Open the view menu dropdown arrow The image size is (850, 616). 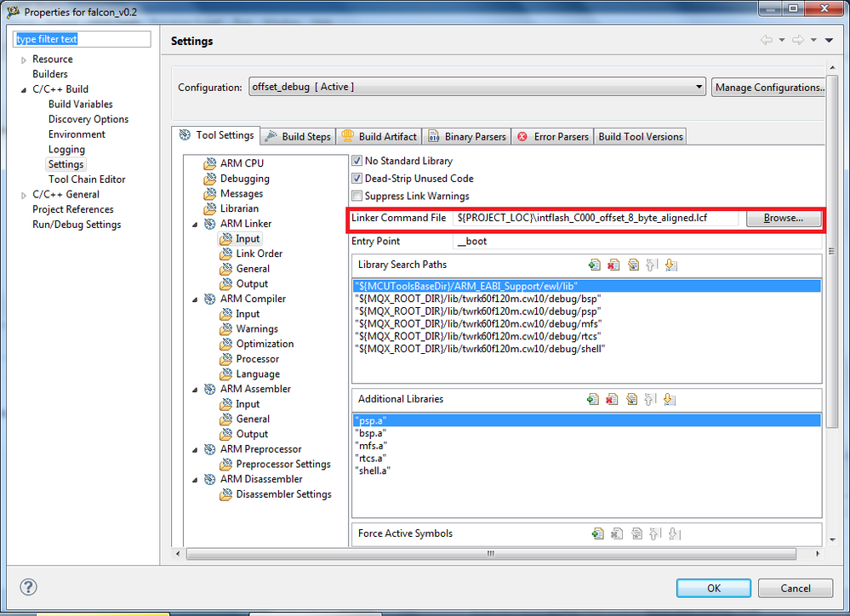click(x=829, y=40)
